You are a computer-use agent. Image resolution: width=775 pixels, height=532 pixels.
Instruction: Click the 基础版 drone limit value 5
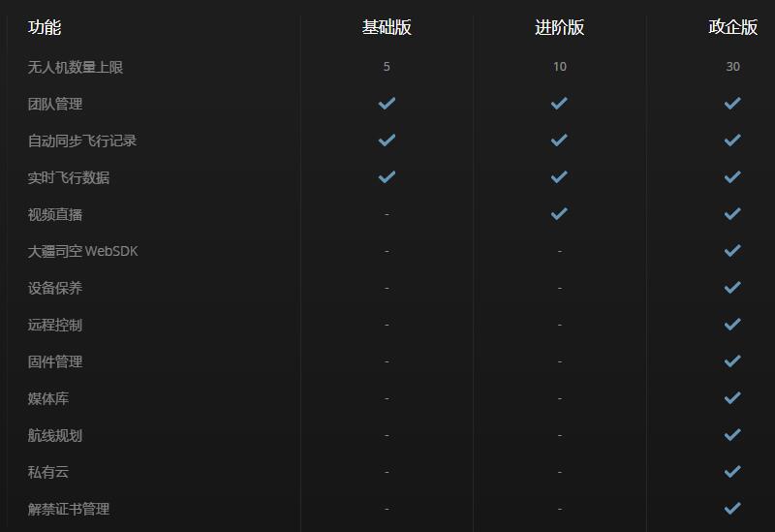point(387,67)
